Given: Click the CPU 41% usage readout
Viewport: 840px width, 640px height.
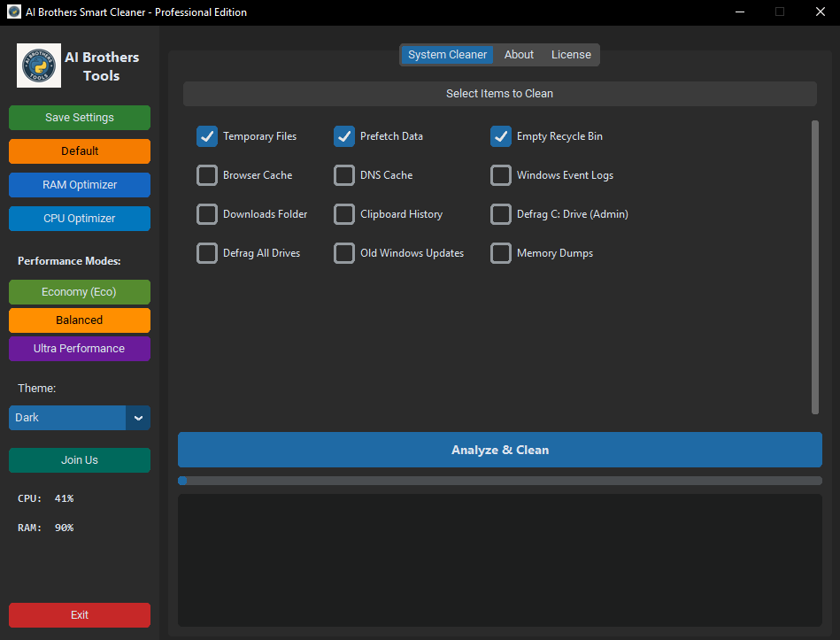Looking at the screenshot, I should pos(45,498).
